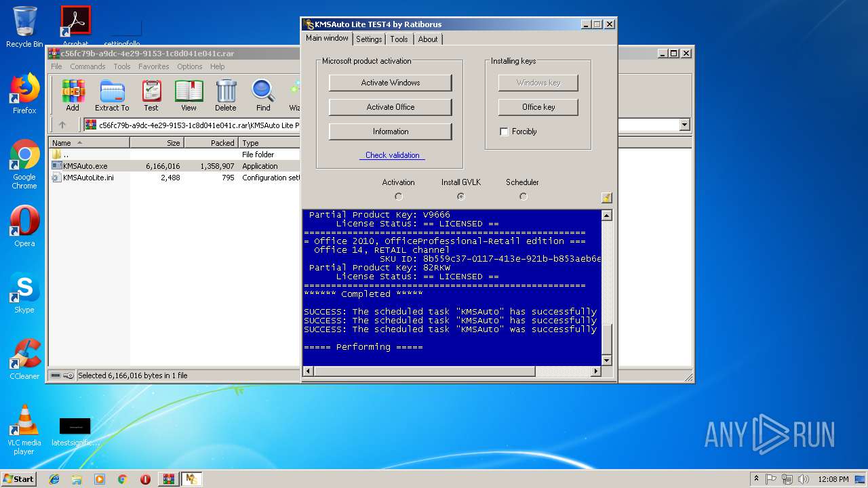Select KMSAutoLite.ini in archive list
This screenshot has height=488, width=868.
point(174,178)
